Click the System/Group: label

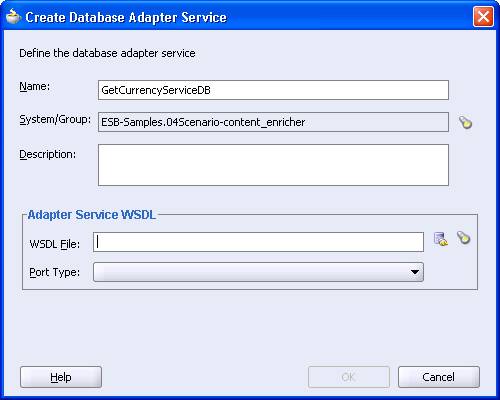[55, 119]
